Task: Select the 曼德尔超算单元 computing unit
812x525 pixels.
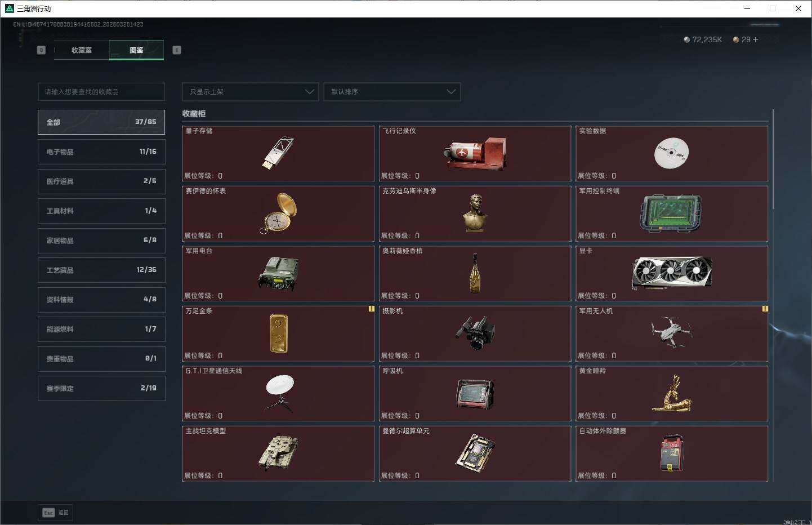Action: 475,453
